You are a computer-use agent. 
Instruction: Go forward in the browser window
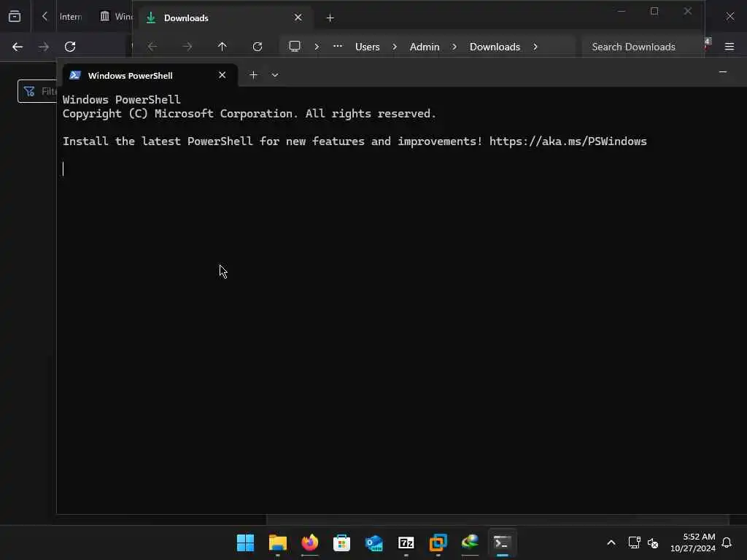tap(43, 47)
